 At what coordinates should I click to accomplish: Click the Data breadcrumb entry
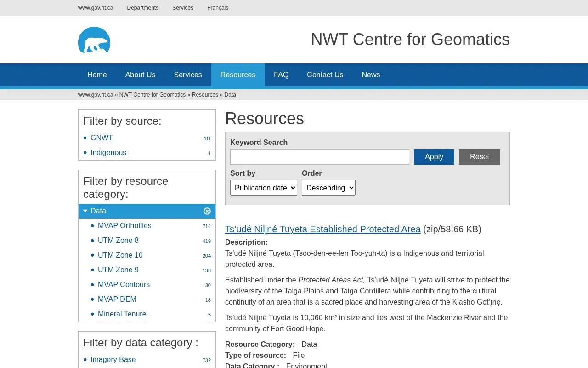tap(230, 95)
